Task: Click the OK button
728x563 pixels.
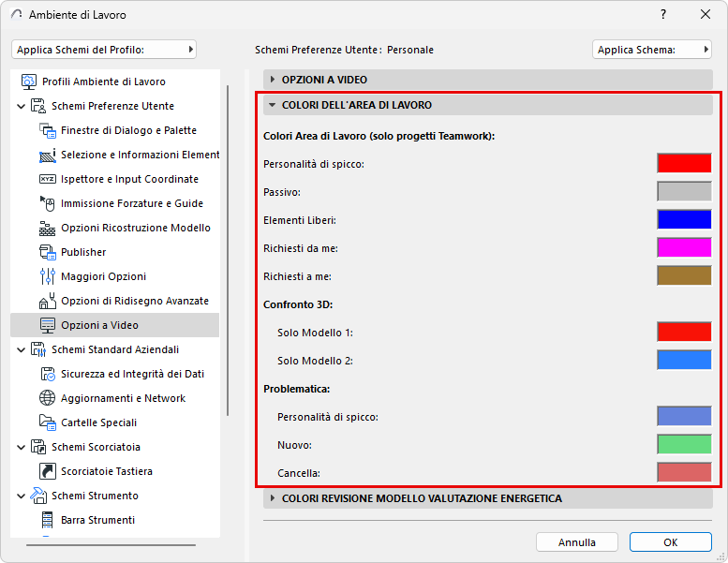Action: [x=671, y=542]
